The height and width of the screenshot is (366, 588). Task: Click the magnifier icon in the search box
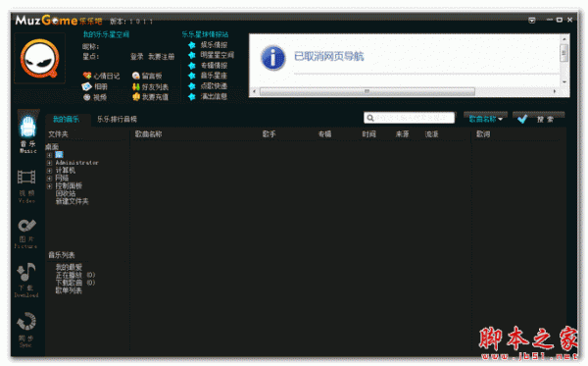click(370, 119)
